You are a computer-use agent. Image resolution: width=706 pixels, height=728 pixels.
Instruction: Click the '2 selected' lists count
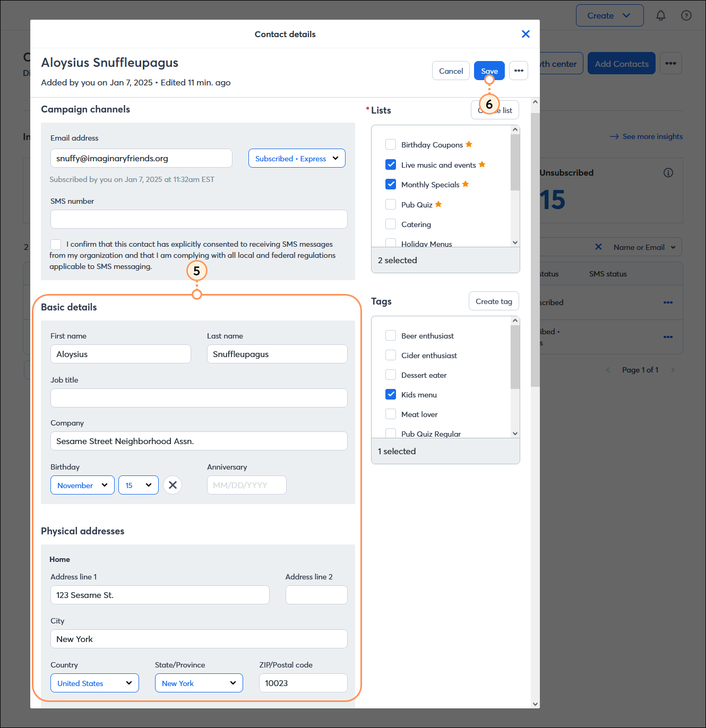pos(398,260)
